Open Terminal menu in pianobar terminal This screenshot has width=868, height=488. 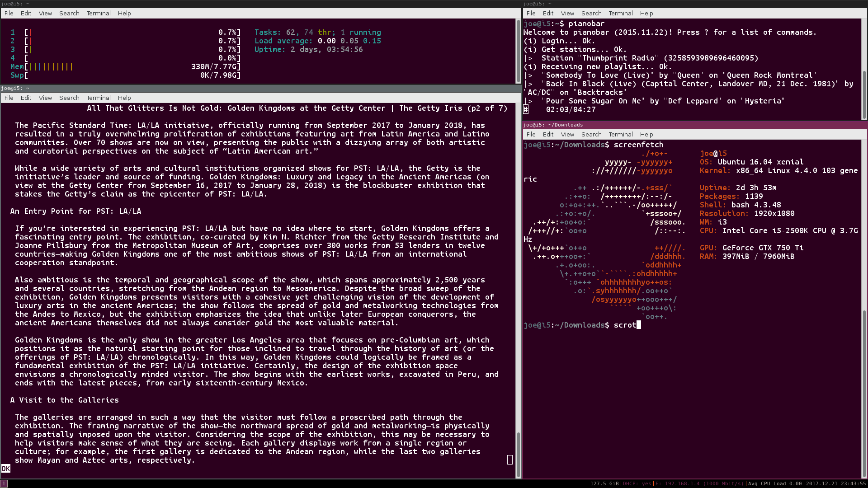[x=621, y=13]
